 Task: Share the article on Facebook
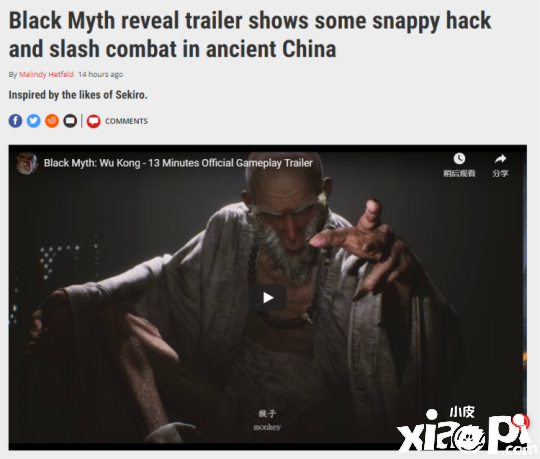[x=15, y=121]
